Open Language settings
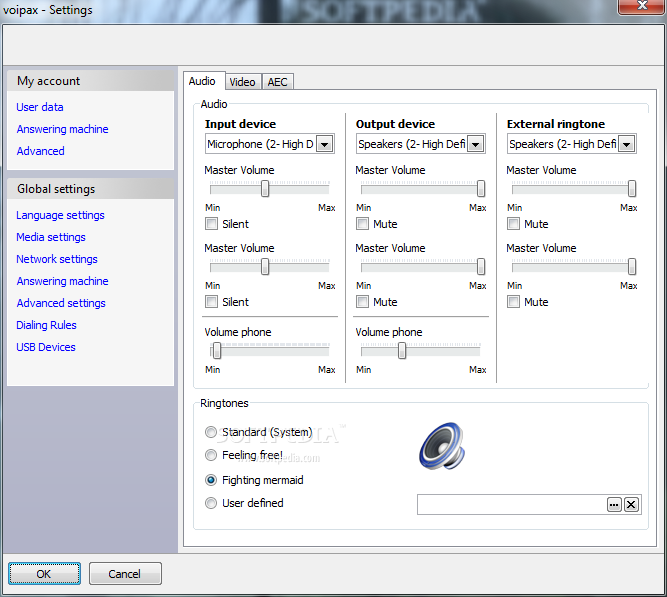Screen dimensions: 667x597 60,215
